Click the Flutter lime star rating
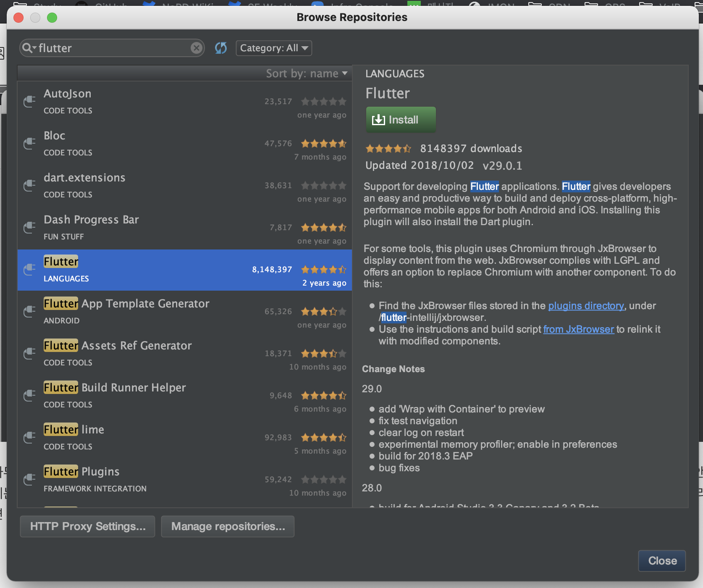The width and height of the screenshot is (703, 588). point(324,438)
